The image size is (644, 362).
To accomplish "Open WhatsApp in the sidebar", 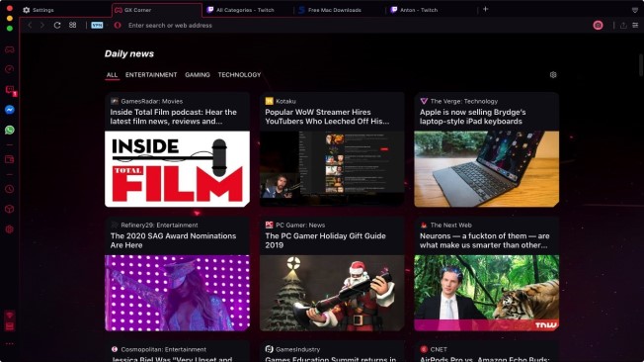I will click(x=10, y=130).
